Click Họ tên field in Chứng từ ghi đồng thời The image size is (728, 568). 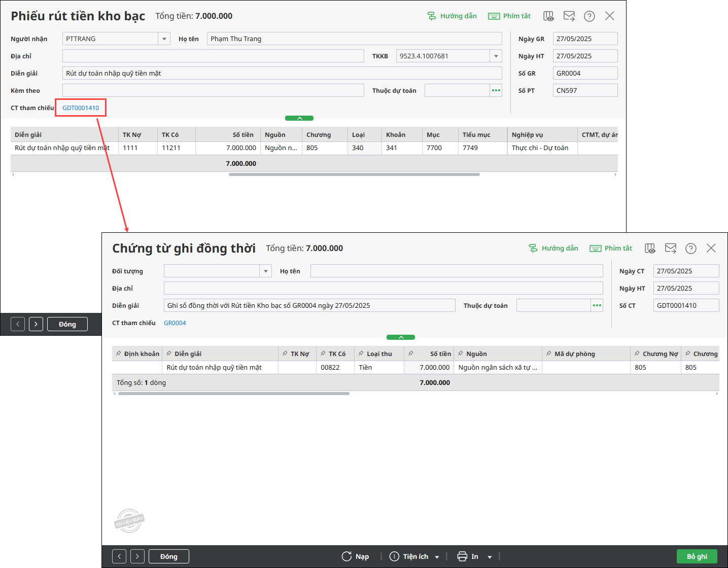point(457,271)
